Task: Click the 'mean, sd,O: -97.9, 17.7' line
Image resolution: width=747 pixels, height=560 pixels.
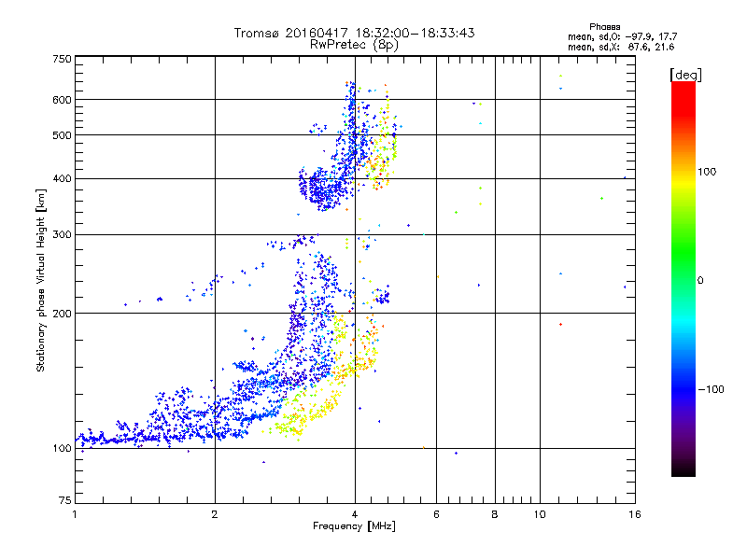Action: [x=622, y=36]
